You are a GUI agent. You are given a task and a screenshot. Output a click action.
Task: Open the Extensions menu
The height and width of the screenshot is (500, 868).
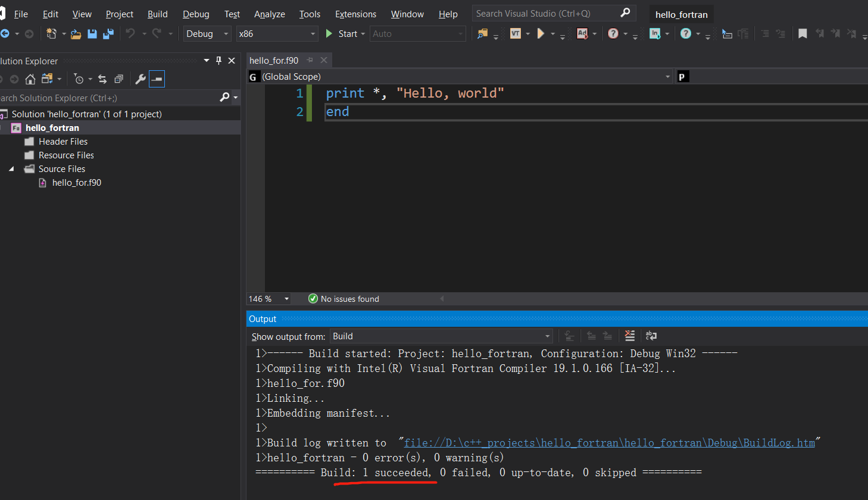click(355, 14)
